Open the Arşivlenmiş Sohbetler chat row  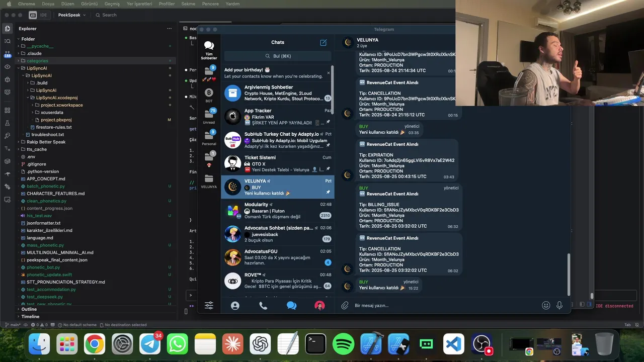click(278, 93)
